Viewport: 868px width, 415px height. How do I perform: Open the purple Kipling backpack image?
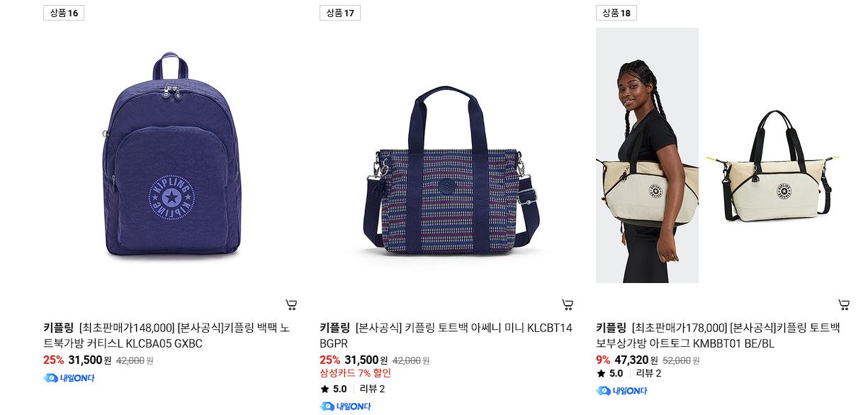(x=171, y=155)
